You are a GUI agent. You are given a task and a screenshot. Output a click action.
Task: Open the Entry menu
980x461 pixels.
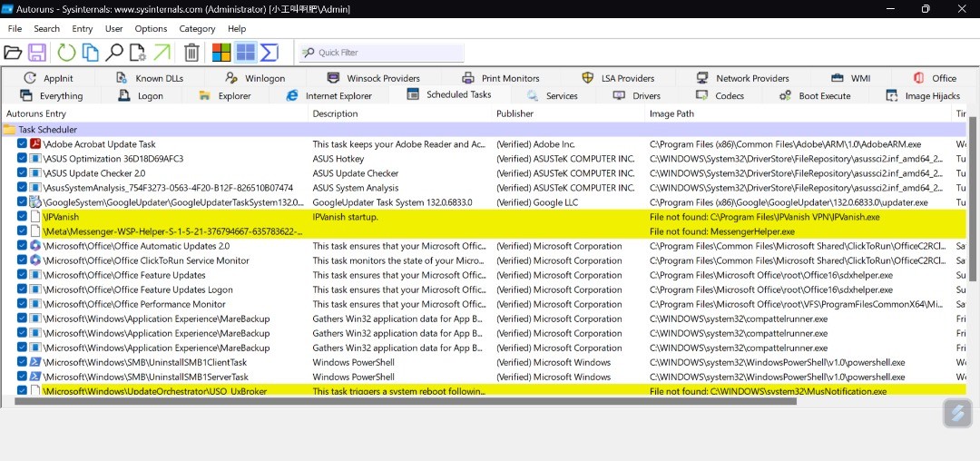(x=82, y=29)
